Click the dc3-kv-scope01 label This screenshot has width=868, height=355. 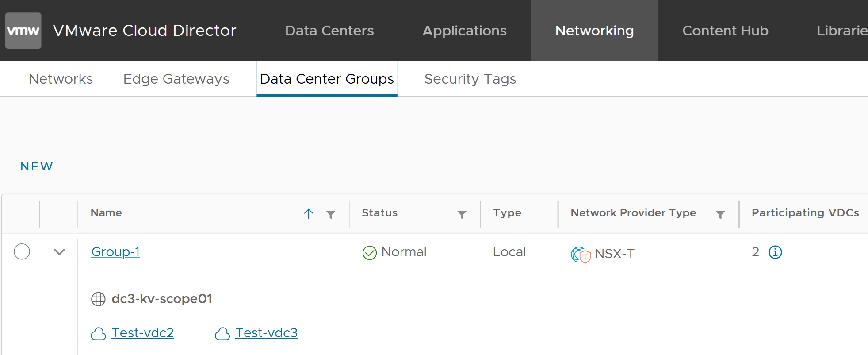tap(162, 299)
